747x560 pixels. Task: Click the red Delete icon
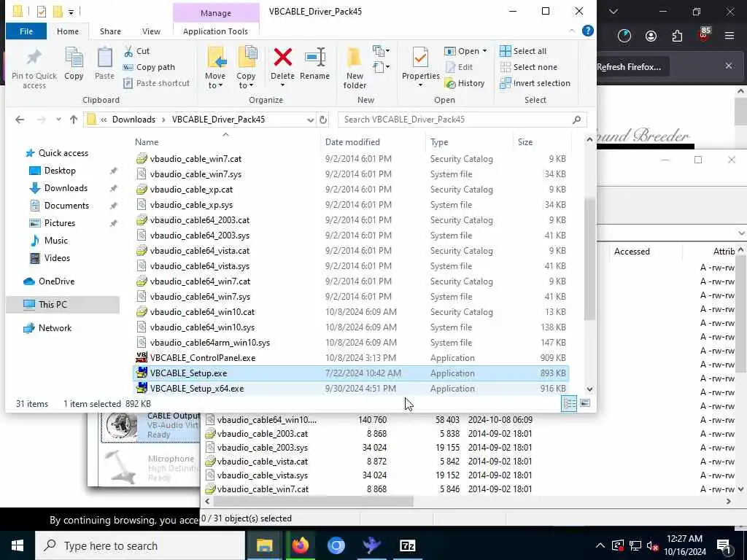coord(282,58)
